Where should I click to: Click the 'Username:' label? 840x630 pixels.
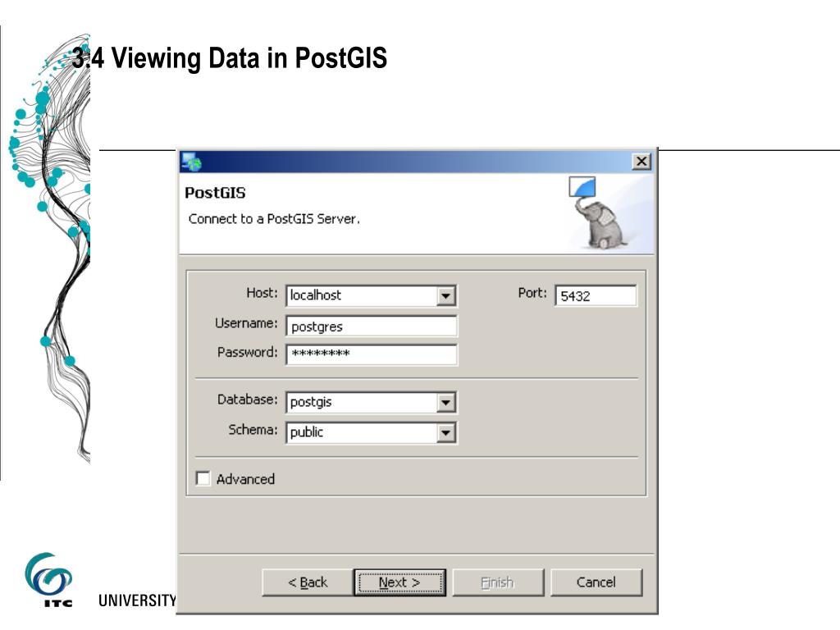246,323
